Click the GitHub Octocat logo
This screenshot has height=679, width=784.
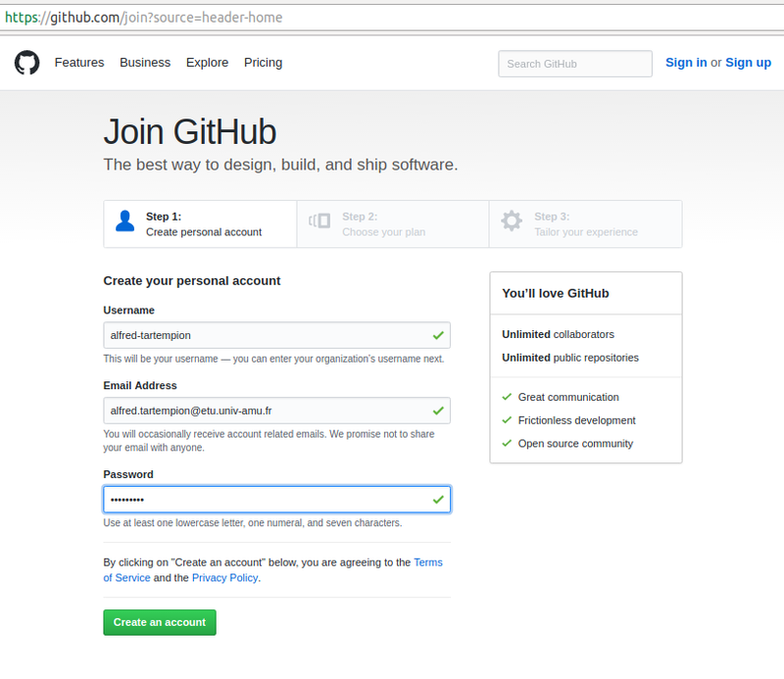pyautogui.click(x=27, y=63)
